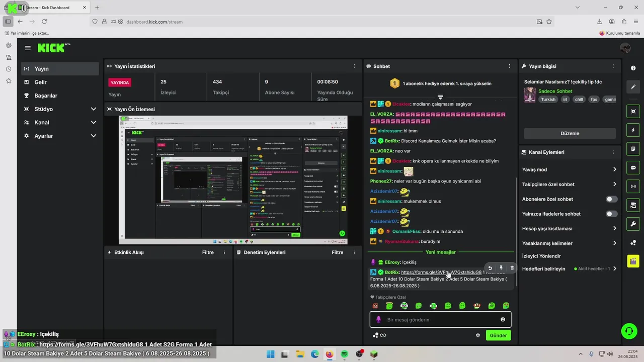Toggle Abonelere özel sohbet switch
This screenshot has height=362, width=644.
click(611, 199)
